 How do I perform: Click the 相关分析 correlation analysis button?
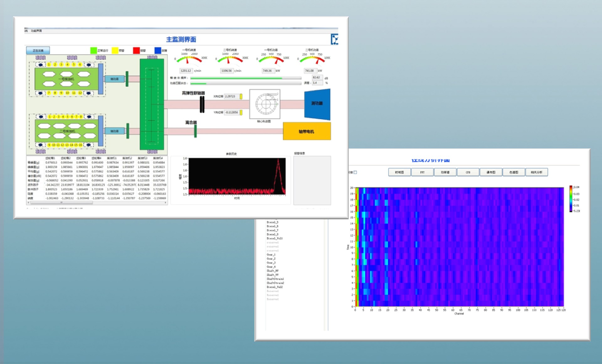536,172
